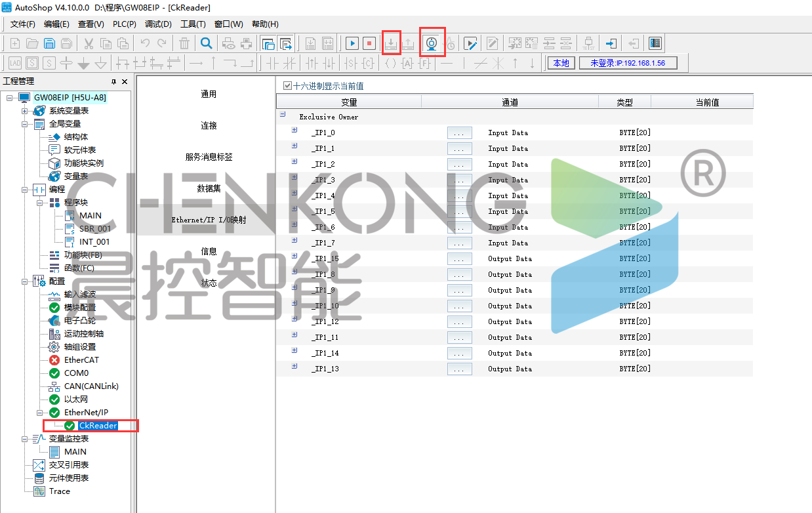Collapse the 程序块 tree node
Image resolution: width=812 pixels, height=513 pixels.
click(40, 203)
